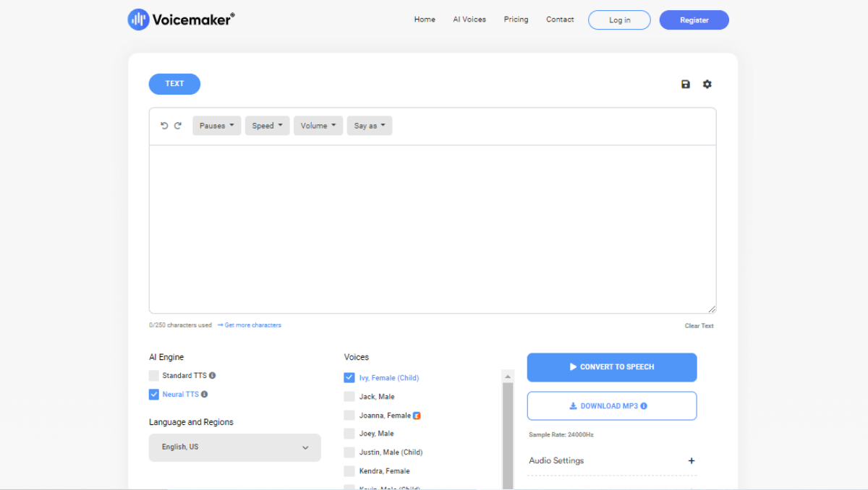Enable the Standard TTS engine

[x=154, y=375]
